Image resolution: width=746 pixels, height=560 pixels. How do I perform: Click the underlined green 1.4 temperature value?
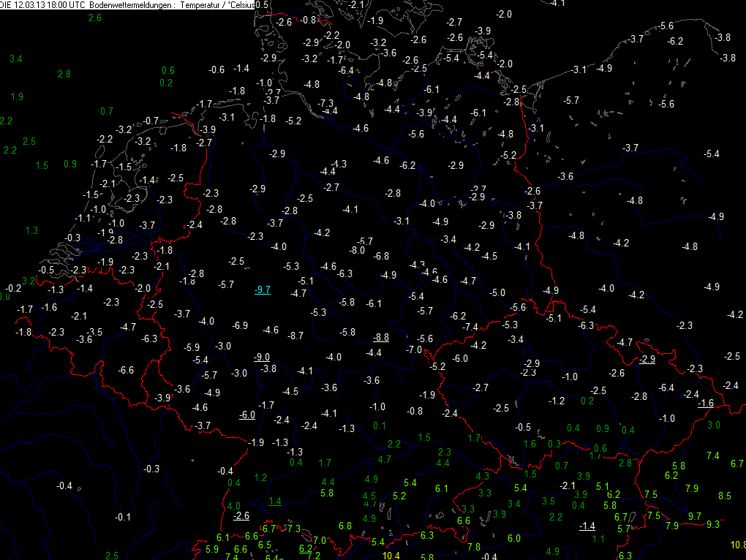[x=274, y=501]
